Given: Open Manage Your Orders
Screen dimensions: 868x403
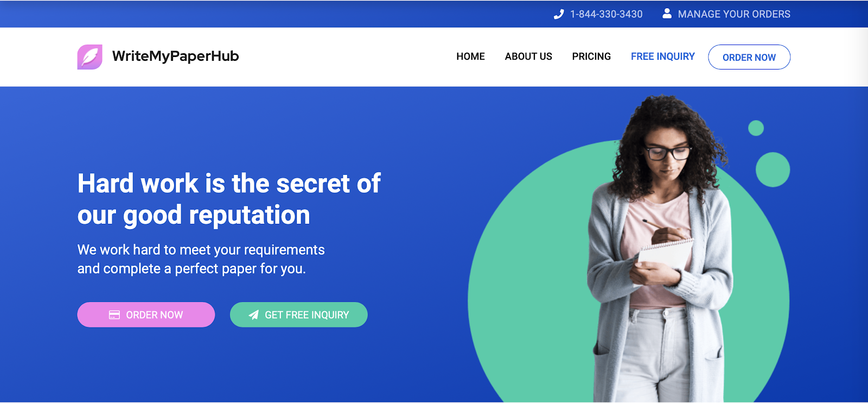Looking at the screenshot, I should (x=734, y=14).
